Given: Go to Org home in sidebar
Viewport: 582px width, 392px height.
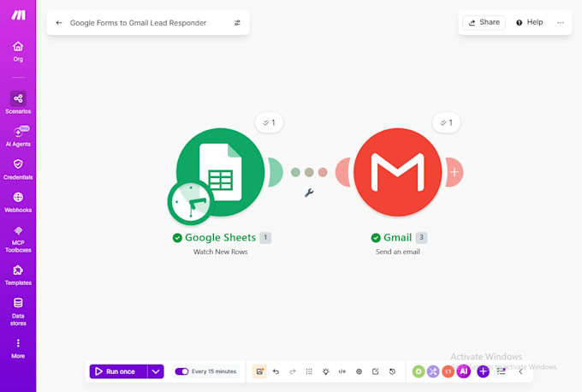Looking at the screenshot, I should 18,51.
